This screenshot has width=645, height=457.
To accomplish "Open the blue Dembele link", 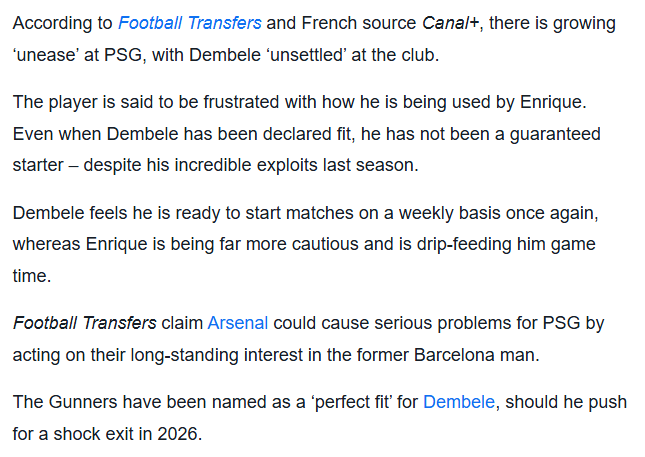I will tap(459, 402).
